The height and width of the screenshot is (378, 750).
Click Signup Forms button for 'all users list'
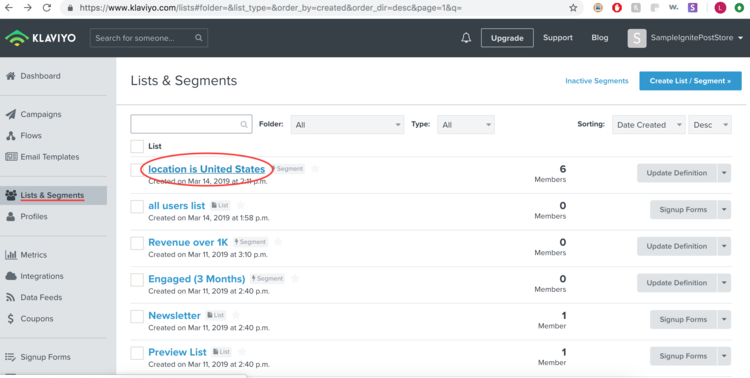click(x=683, y=210)
